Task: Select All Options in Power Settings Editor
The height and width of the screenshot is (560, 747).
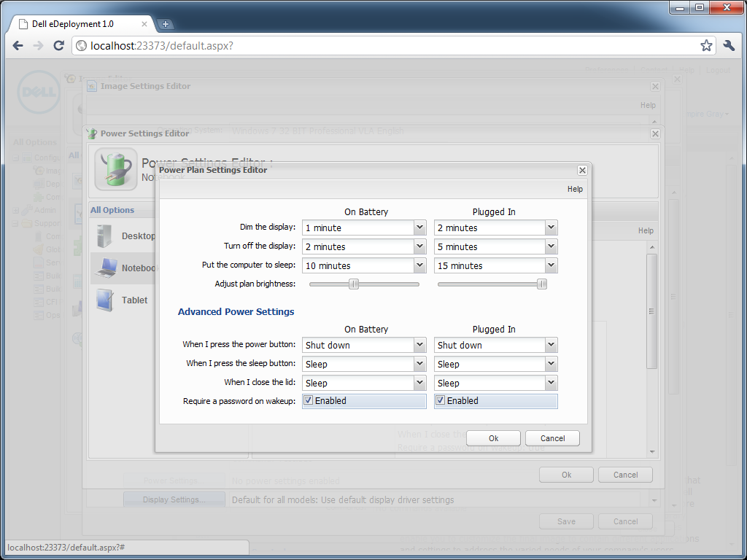Action: pos(112,210)
